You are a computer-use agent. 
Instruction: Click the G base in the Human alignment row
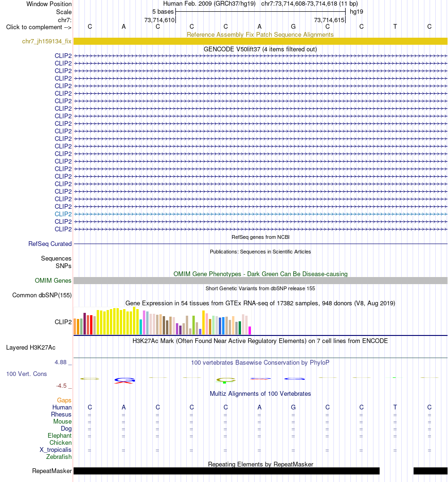[293, 407]
